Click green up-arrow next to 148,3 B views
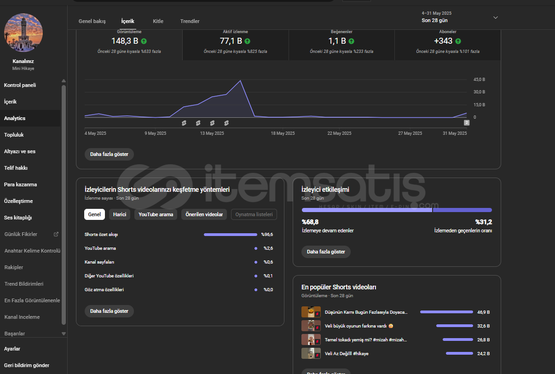This screenshot has width=555, height=374. pos(144,41)
